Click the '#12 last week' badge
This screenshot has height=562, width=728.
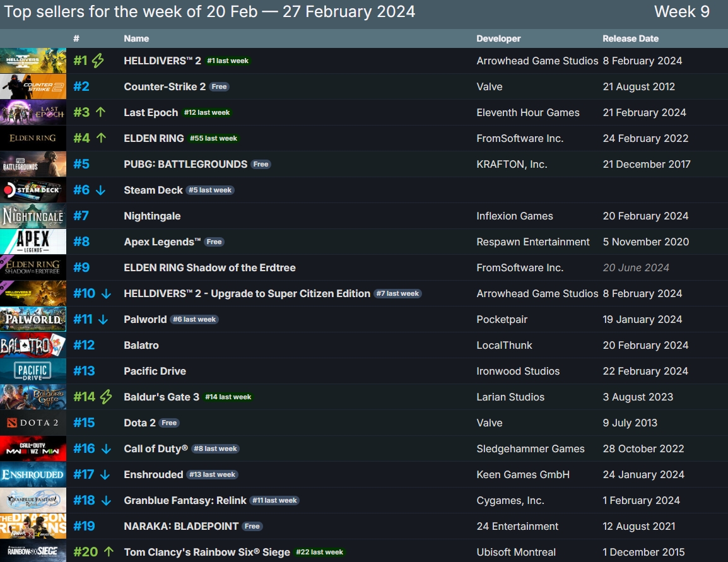pyautogui.click(x=207, y=112)
